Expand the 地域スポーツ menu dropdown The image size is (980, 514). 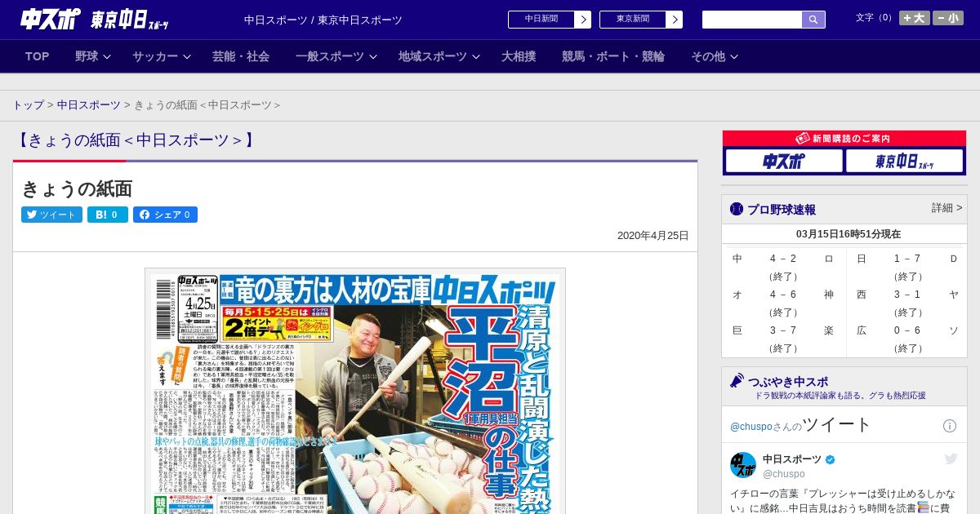click(x=439, y=56)
